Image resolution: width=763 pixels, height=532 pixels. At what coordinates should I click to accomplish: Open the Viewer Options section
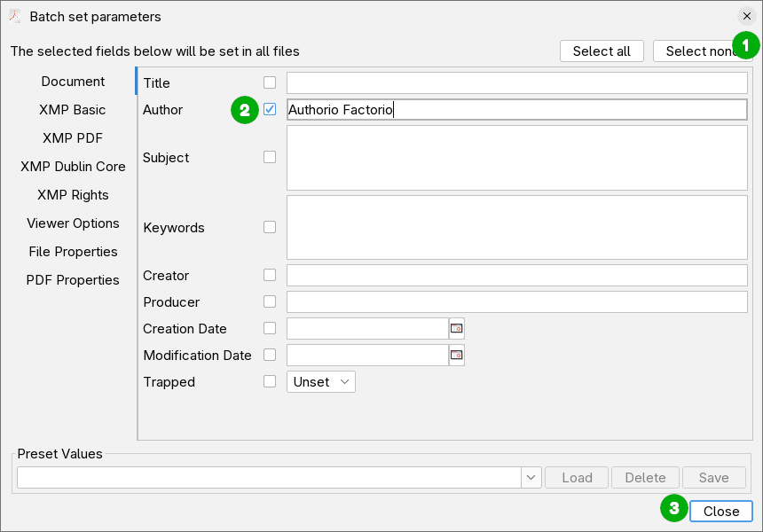[73, 223]
